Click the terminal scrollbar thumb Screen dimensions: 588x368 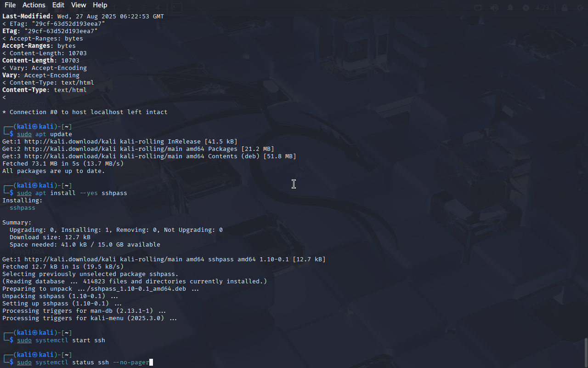(x=586, y=352)
